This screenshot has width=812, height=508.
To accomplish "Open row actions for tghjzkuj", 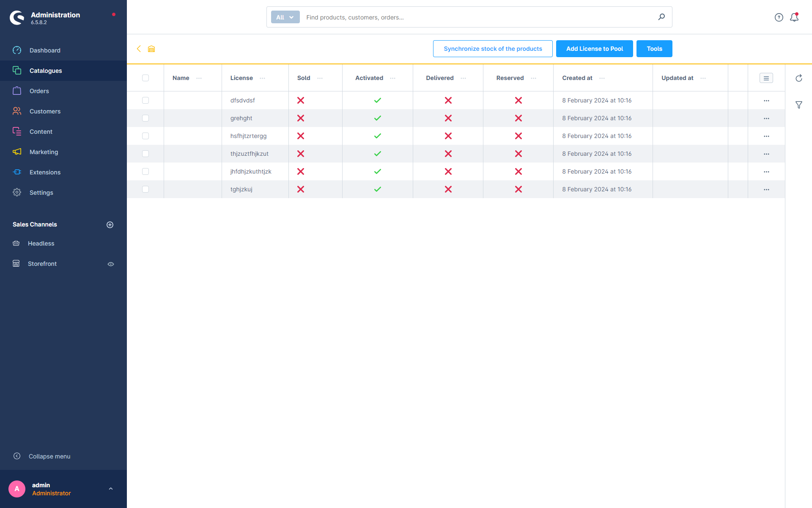I will (766, 190).
